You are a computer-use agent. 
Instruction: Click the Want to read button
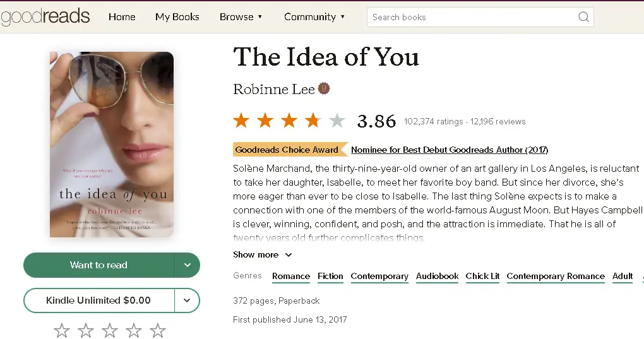[98, 265]
